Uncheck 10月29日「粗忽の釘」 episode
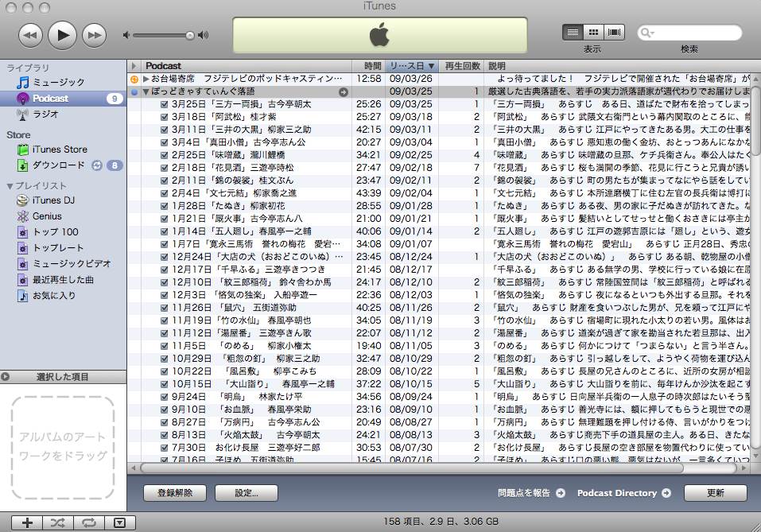Screen dimensions: 761x532 pyautogui.click(x=164, y=359)
